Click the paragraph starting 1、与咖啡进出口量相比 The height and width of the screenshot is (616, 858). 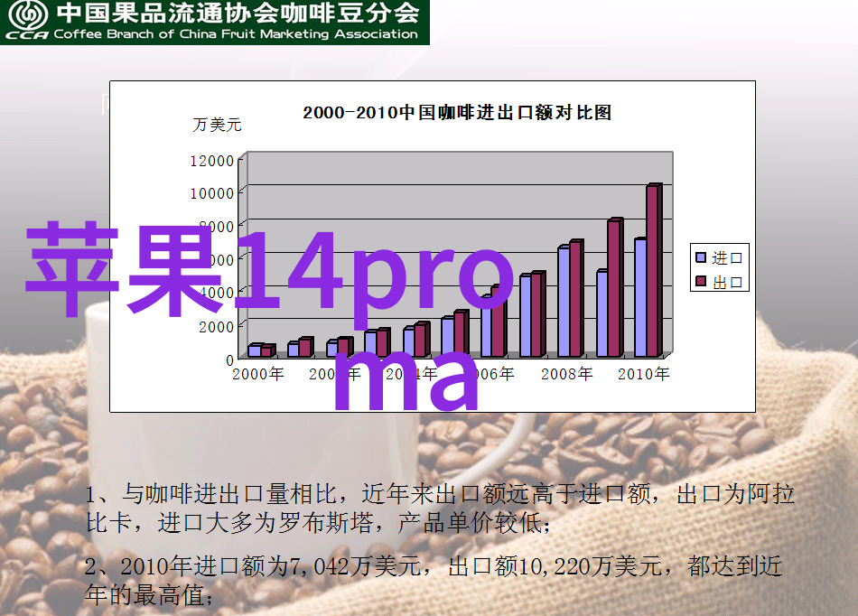[441, 509]
